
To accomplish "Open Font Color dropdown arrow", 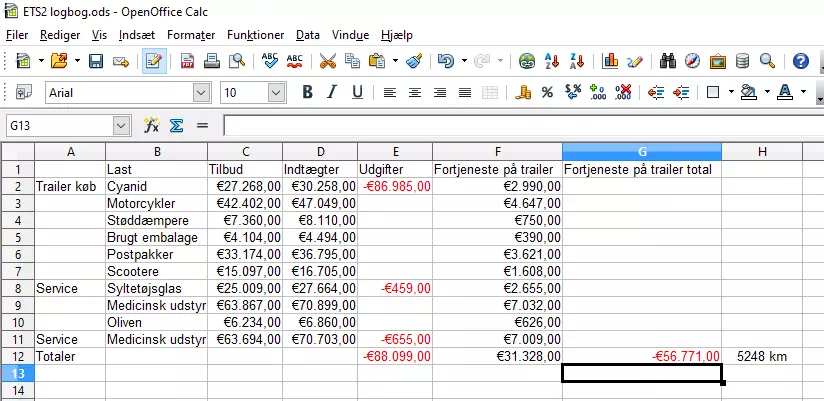I will 803,92.
